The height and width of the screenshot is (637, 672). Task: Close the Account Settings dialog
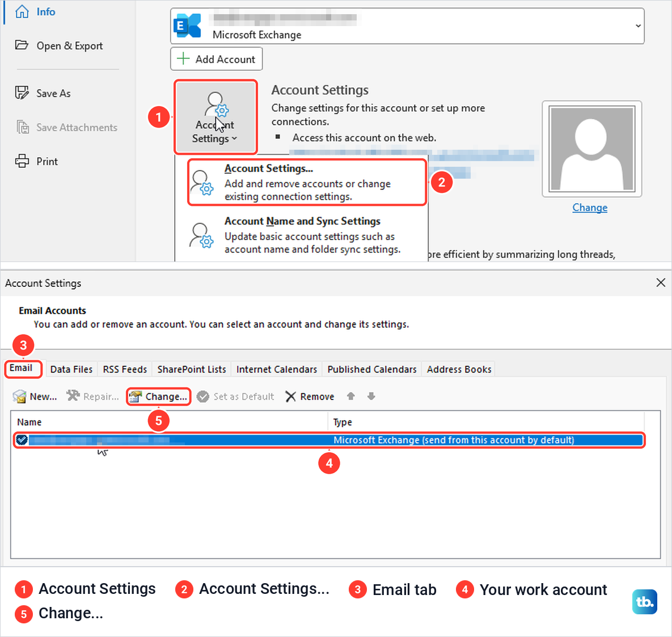tap(661, 282)
